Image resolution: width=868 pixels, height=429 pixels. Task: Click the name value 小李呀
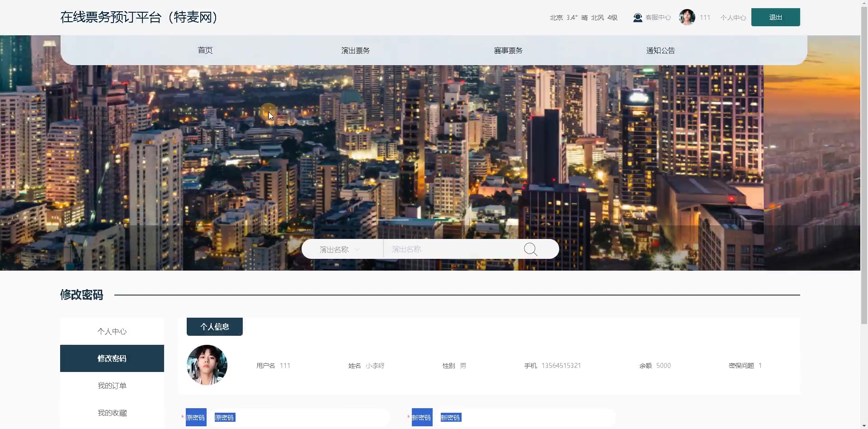point(375,366)
